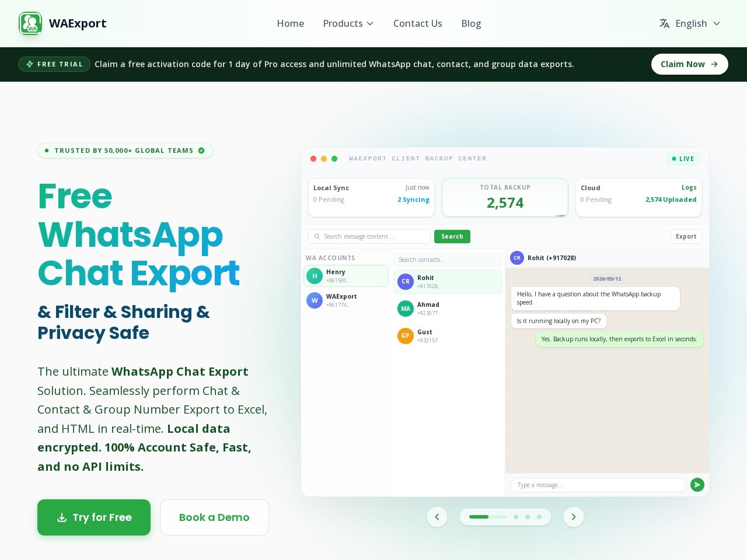Screen dimensions: 747x560
Task: Open the Home menu item
Action: (x=291, y=23)
